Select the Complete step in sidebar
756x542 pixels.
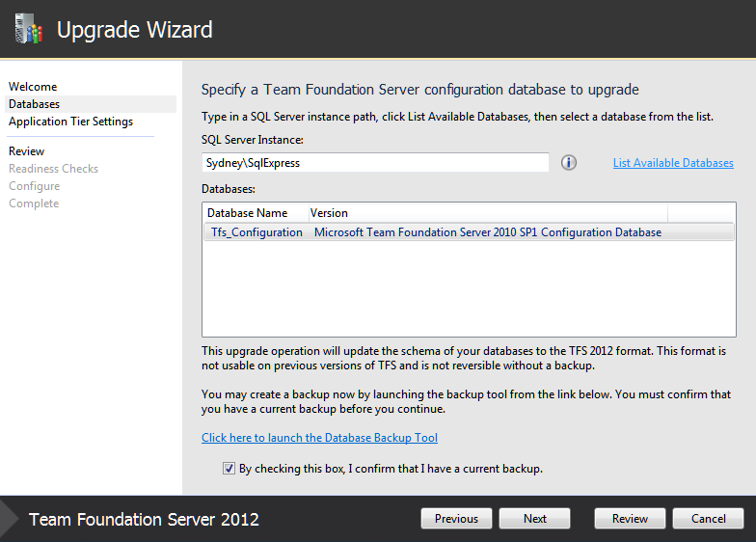34,203
